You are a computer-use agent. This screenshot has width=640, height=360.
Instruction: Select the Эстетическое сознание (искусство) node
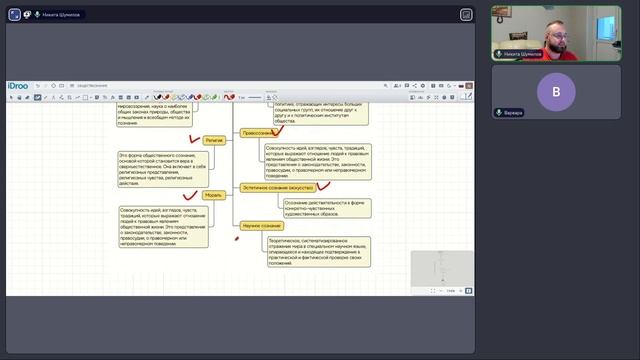[278, 188]
